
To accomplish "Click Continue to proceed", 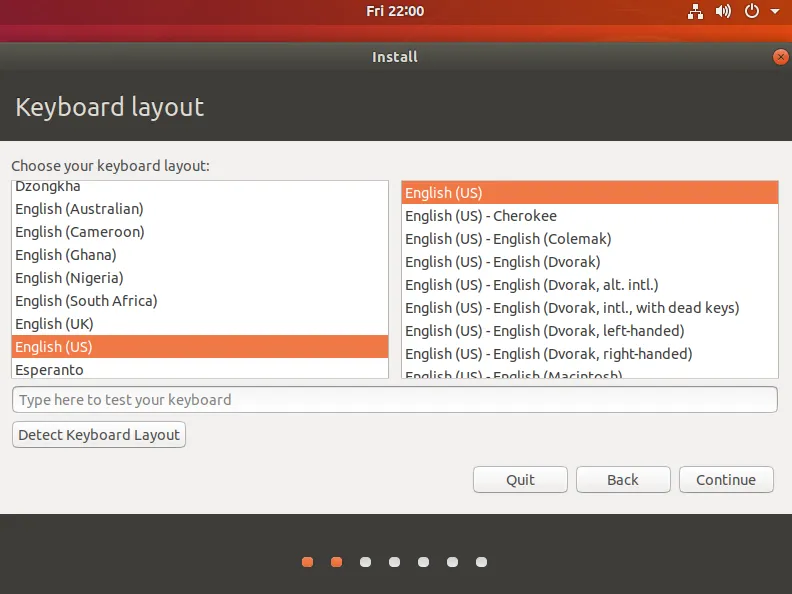I will coord(726,479).
